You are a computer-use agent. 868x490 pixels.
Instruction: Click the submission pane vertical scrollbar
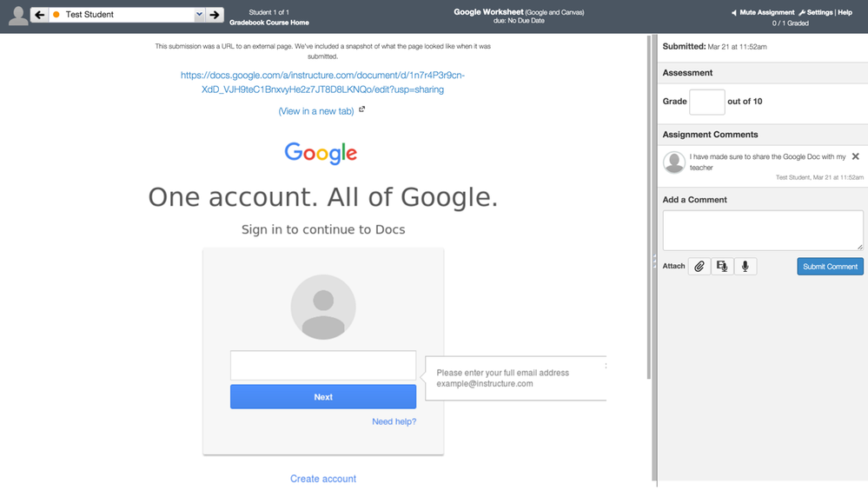click(x=649, y=208)
